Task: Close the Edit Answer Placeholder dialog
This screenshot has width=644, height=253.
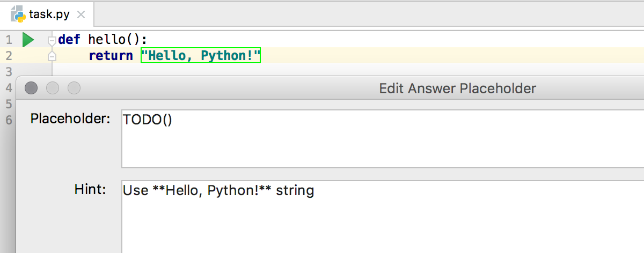Action: click(x=31, y=88)
